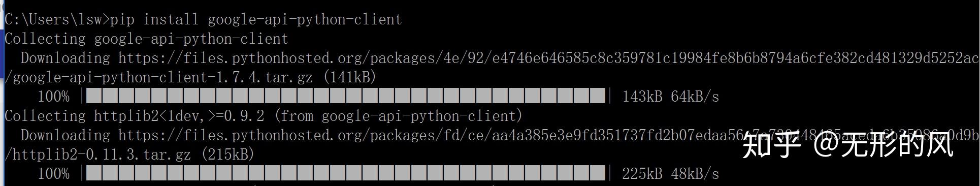Click the second download progress bar

tap(346, 173)
